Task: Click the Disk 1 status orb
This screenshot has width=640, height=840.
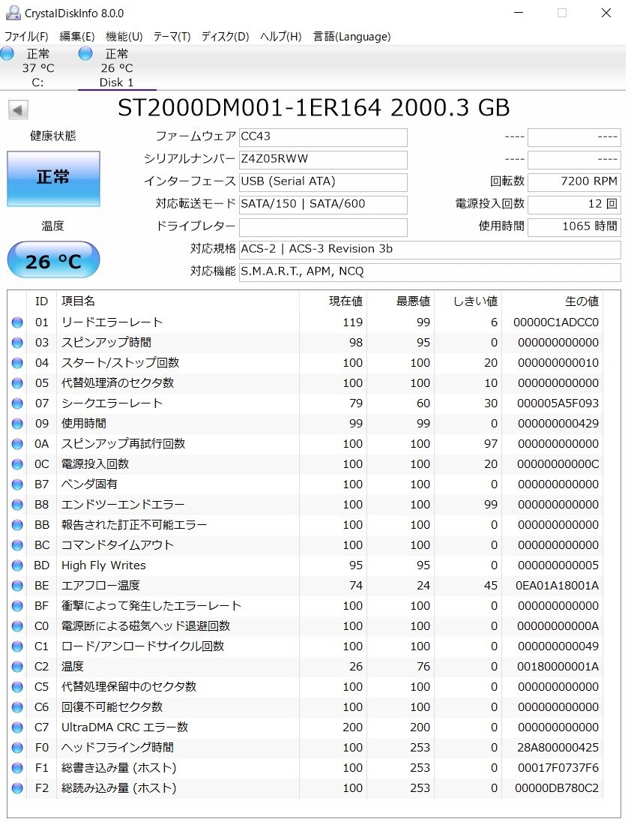Action: pos(85,53)
